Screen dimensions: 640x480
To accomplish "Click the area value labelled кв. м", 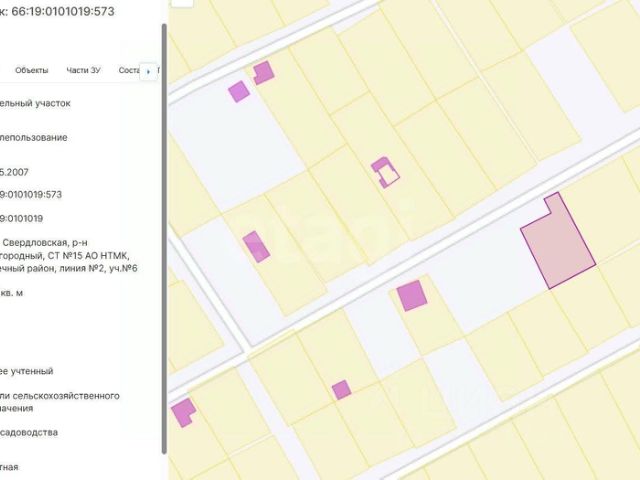I will (x=11, y=293).
